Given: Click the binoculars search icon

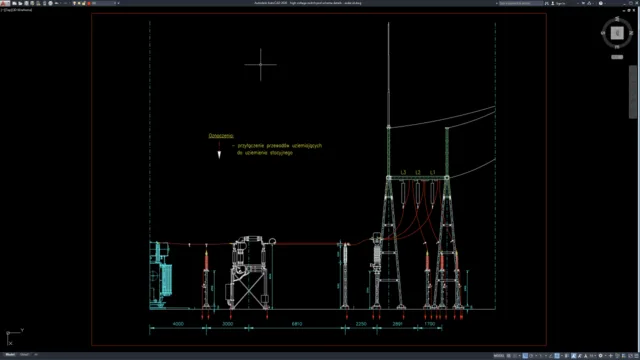Looking at the screenshot, I should click(547, 3).
